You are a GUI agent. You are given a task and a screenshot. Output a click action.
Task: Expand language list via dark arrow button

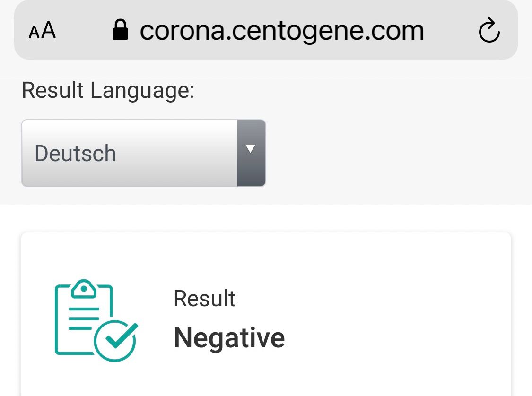(252, 153)
